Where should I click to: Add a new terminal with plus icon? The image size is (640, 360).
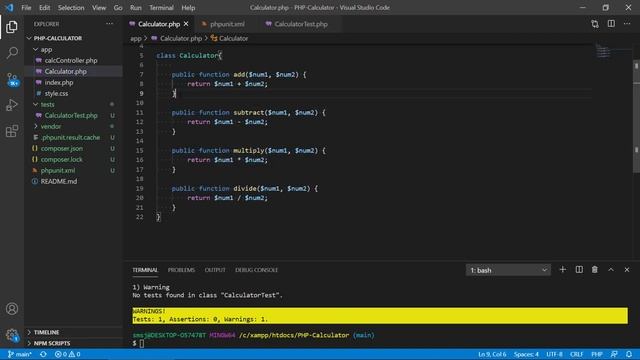(x=562, y=270)
